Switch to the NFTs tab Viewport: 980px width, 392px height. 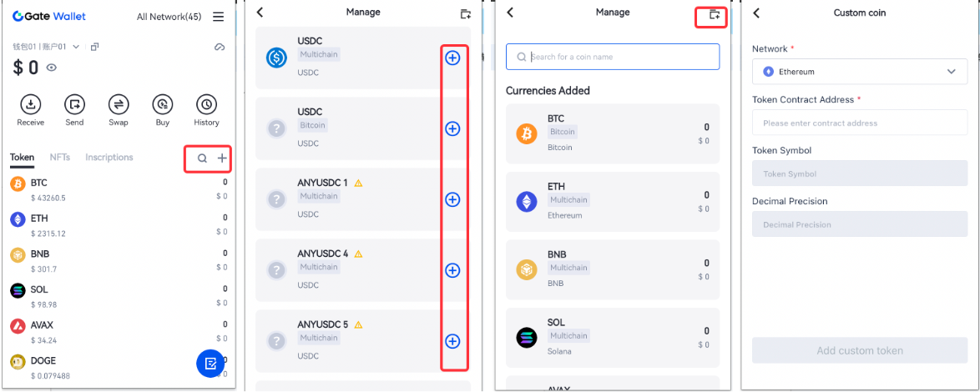(59, 157)
